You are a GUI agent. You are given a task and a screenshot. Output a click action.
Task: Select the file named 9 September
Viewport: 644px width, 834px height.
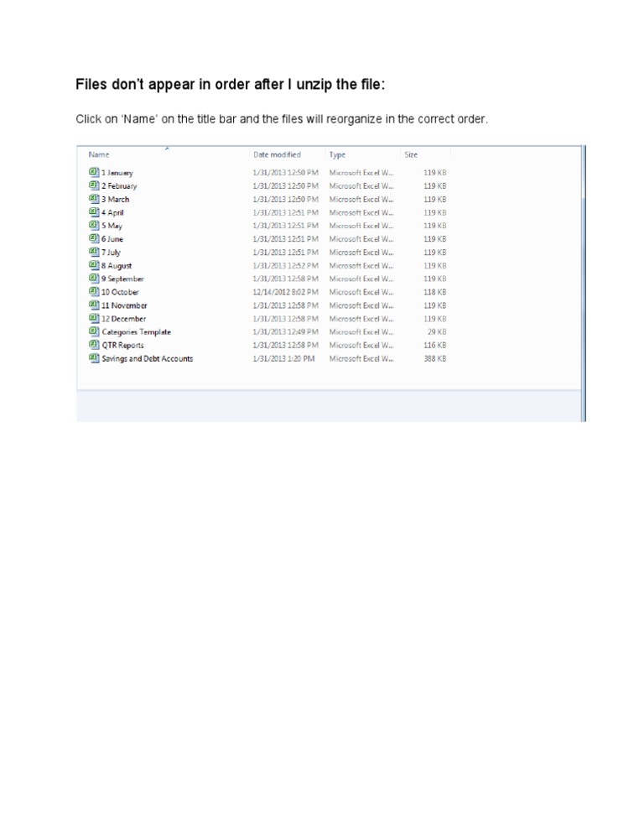(122, 279)
